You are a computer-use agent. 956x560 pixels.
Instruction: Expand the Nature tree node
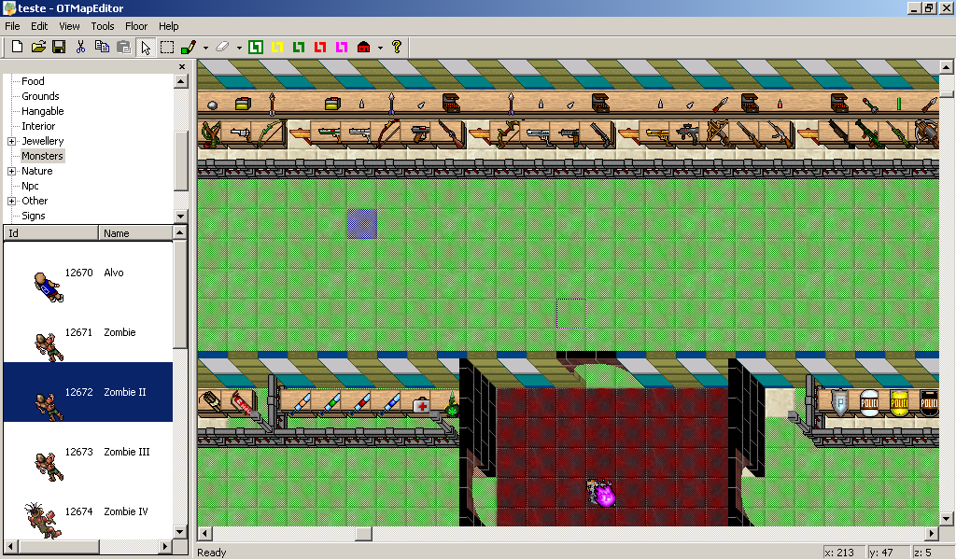[11, 171]
